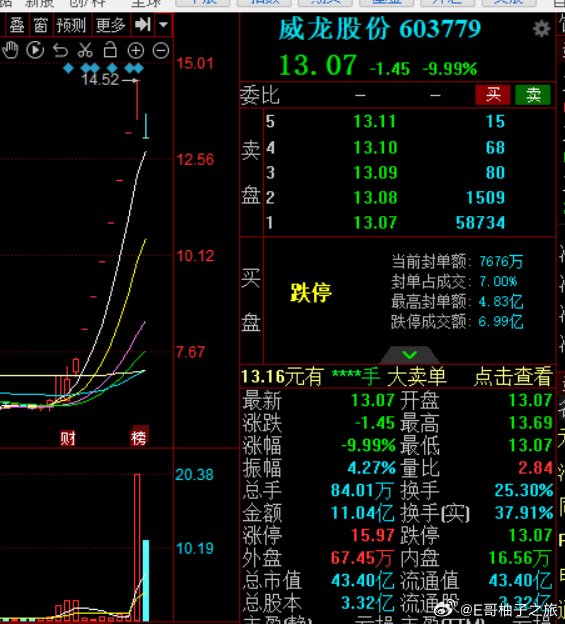Zoom out the K-line chart with minus icon

(161, 51)
